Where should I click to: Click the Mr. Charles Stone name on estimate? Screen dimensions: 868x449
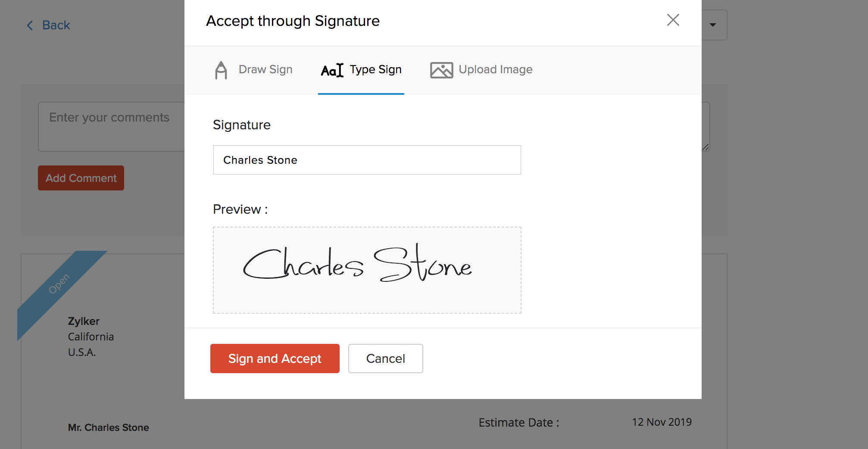[x=108, y=427]
